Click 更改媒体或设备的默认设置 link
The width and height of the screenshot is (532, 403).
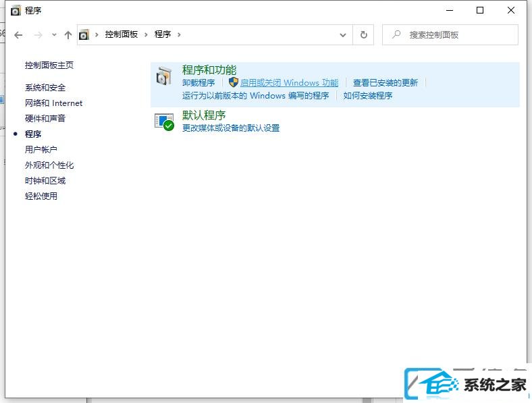(x=231, y=128)
